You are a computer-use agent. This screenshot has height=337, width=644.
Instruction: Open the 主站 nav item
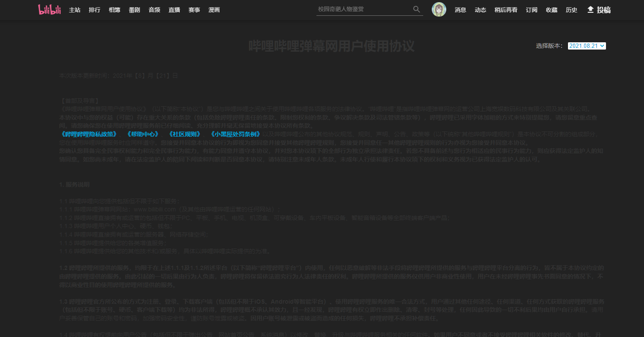click(x=75, y=10)
